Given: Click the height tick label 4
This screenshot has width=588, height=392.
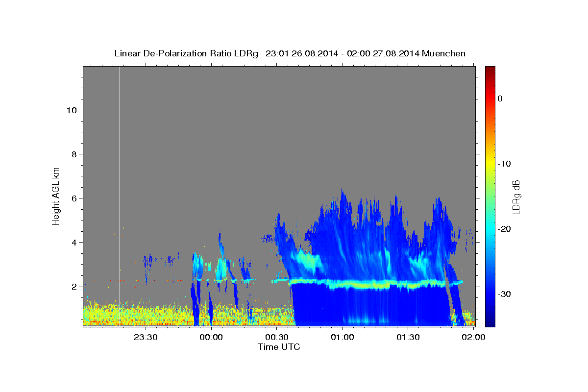Looking at the screenshot, I should [75, 243].
